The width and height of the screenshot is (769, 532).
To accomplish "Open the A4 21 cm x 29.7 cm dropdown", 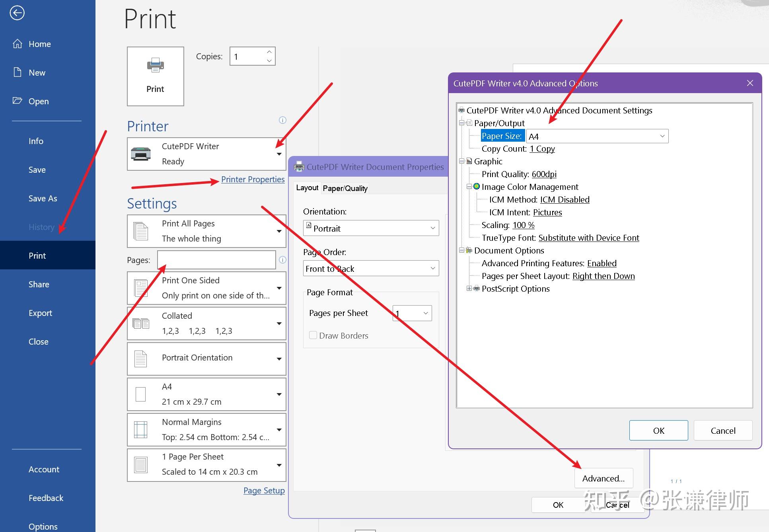I will [279, 394].
